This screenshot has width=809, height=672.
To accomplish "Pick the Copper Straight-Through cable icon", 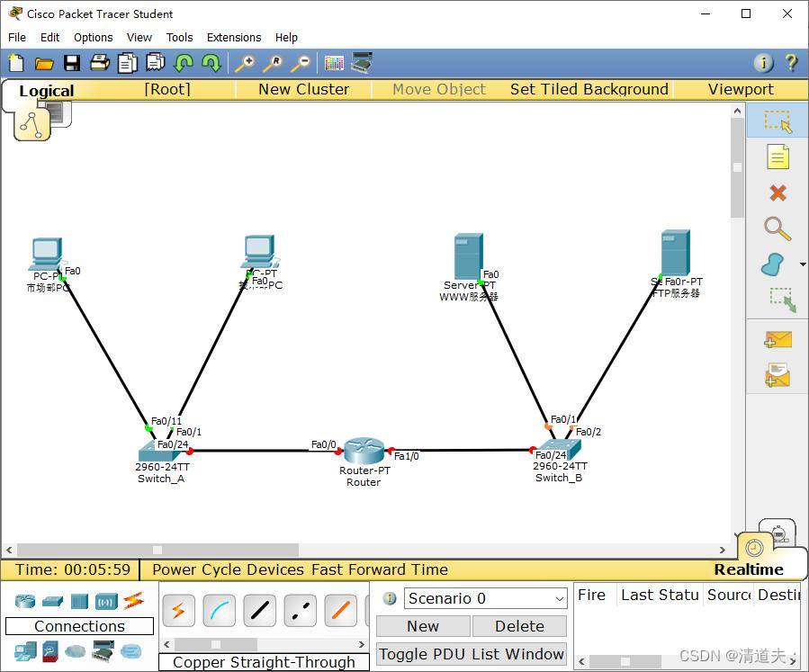I will click(259, 611).
